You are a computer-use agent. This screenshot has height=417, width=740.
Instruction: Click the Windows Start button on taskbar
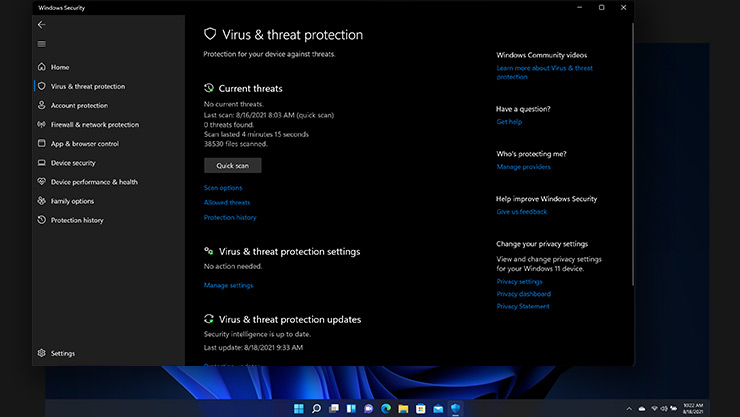point(297,408)
